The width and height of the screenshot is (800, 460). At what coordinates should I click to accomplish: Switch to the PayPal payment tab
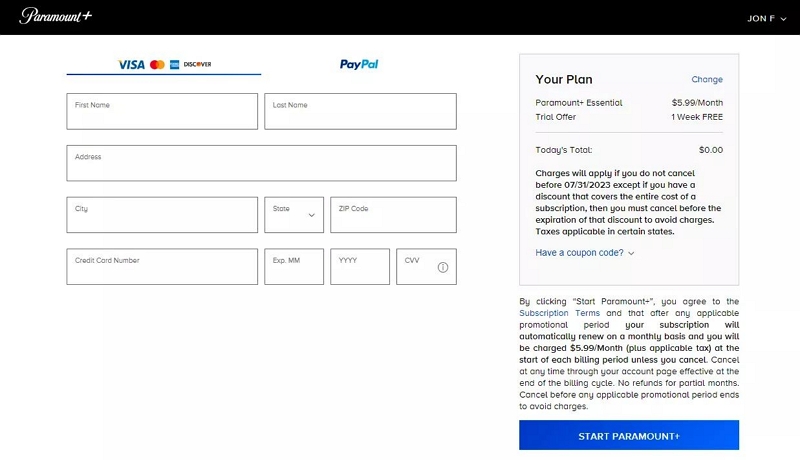(x=358, y=64)
